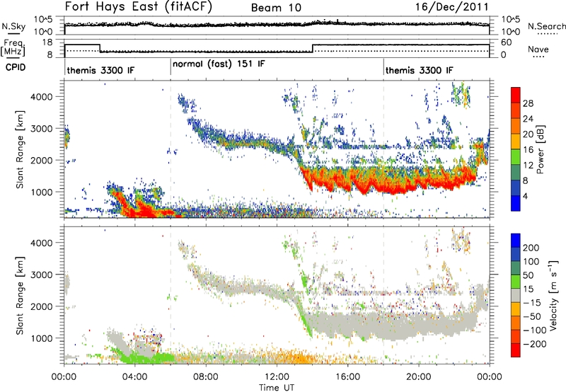Select the Beam 10 label
Image resolution: width=566 pixels, height=392 pixels.
276,8
